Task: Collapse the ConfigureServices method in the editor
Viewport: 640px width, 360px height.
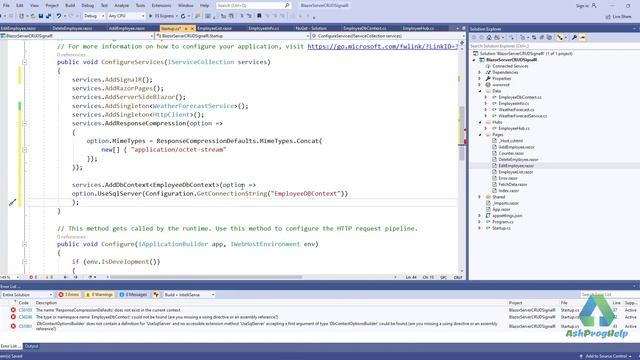Action: pos(24,62)
